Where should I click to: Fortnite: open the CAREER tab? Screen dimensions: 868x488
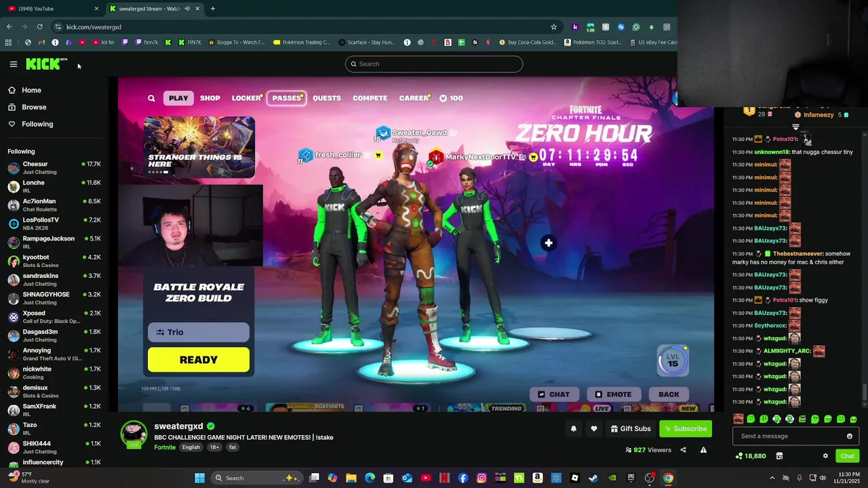[x=414, y=98]
